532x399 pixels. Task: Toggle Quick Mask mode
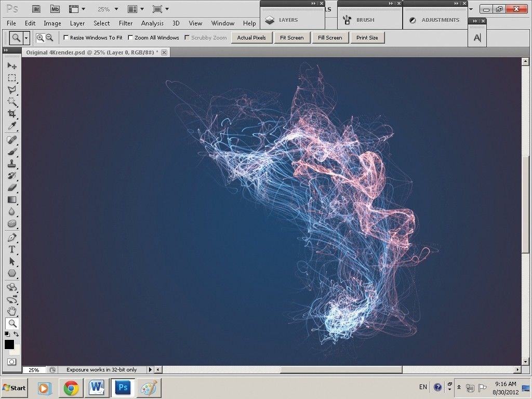coord(12,362)
